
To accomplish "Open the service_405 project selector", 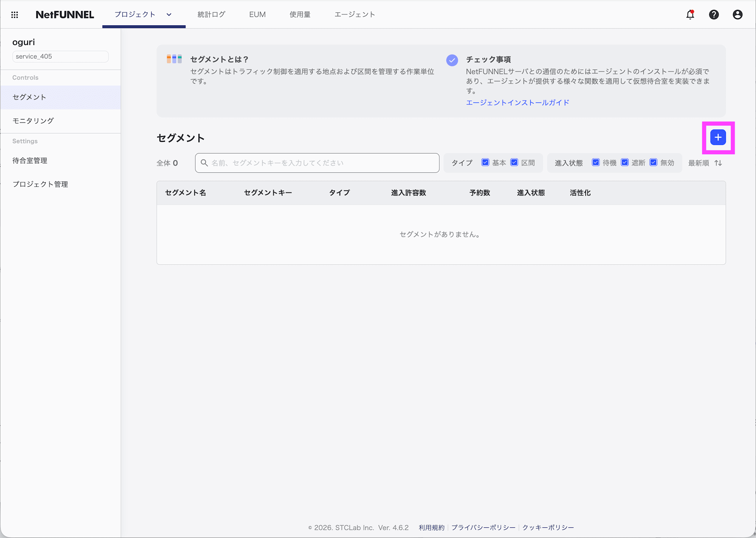I will [60, 56].
